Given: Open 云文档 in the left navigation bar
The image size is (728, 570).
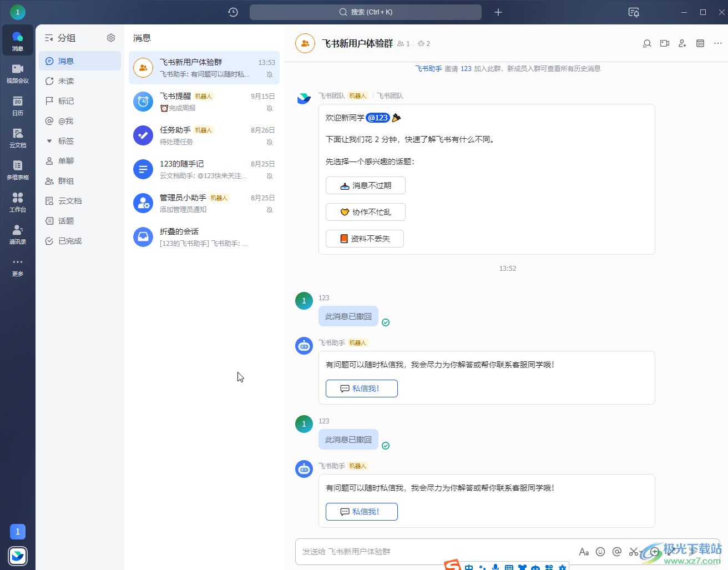Looking at the screenshot, I should pos(18,137).
